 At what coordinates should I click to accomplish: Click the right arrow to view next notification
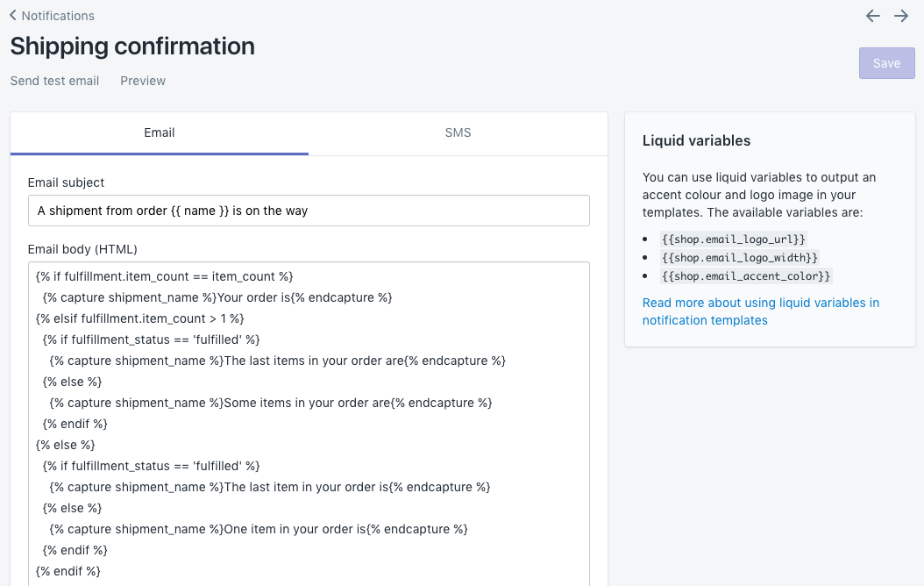point(901,16)
